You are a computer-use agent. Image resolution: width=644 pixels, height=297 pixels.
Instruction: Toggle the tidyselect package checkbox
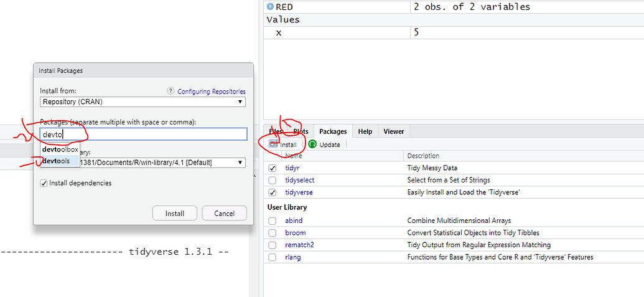(x=273, y=180)
